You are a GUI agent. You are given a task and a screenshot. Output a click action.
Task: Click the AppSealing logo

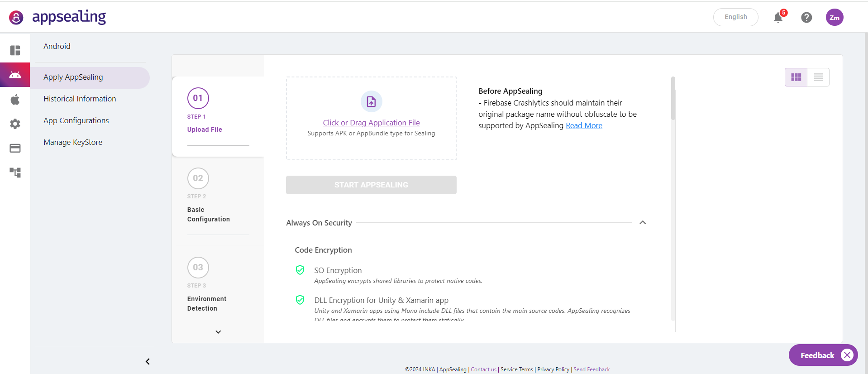click(x=57, y=17)
